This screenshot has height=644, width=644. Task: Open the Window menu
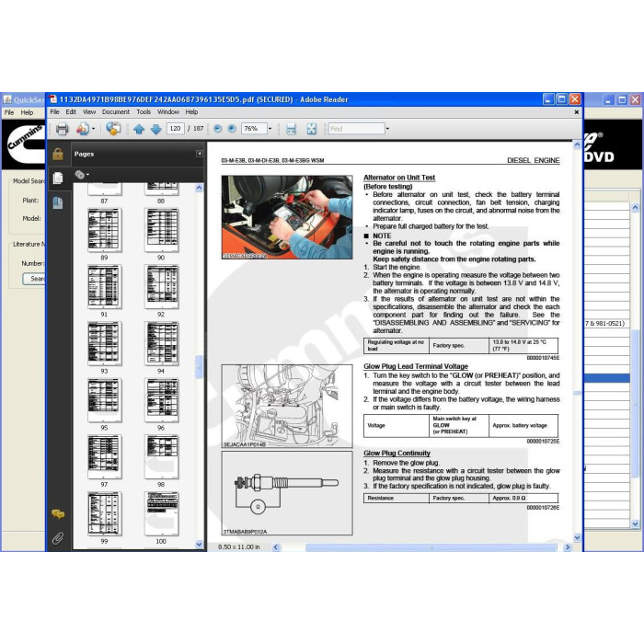168,111
